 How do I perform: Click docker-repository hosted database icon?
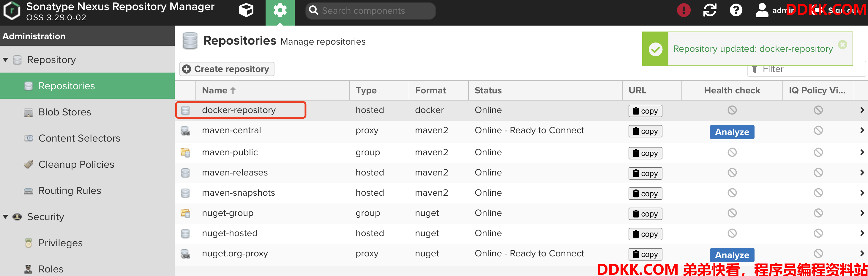[x=185, y=110]
